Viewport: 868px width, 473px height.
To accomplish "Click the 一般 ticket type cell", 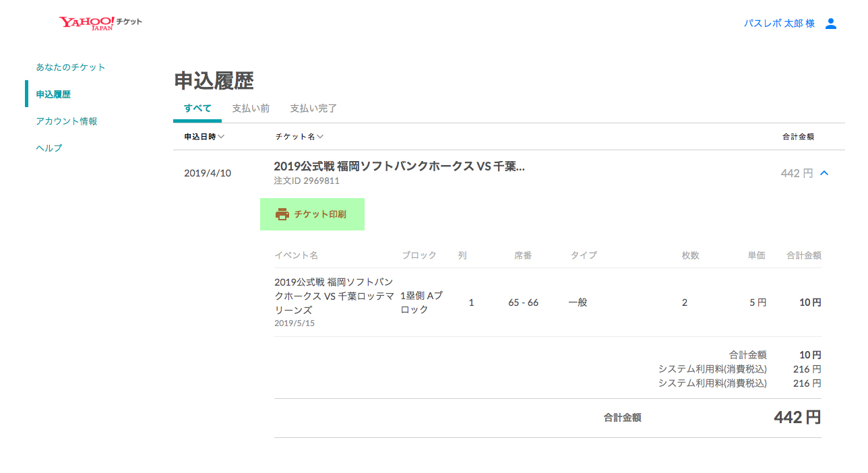I will coord(578,303).
